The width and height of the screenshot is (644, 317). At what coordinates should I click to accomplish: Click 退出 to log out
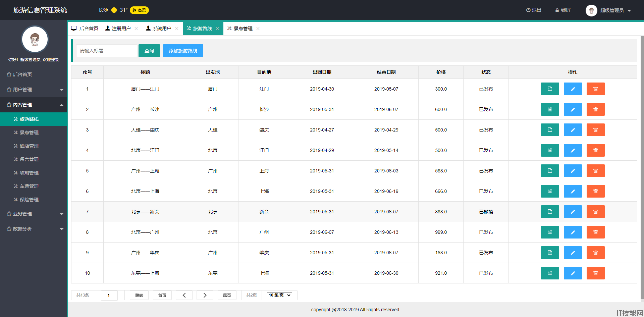pos(534,10)
